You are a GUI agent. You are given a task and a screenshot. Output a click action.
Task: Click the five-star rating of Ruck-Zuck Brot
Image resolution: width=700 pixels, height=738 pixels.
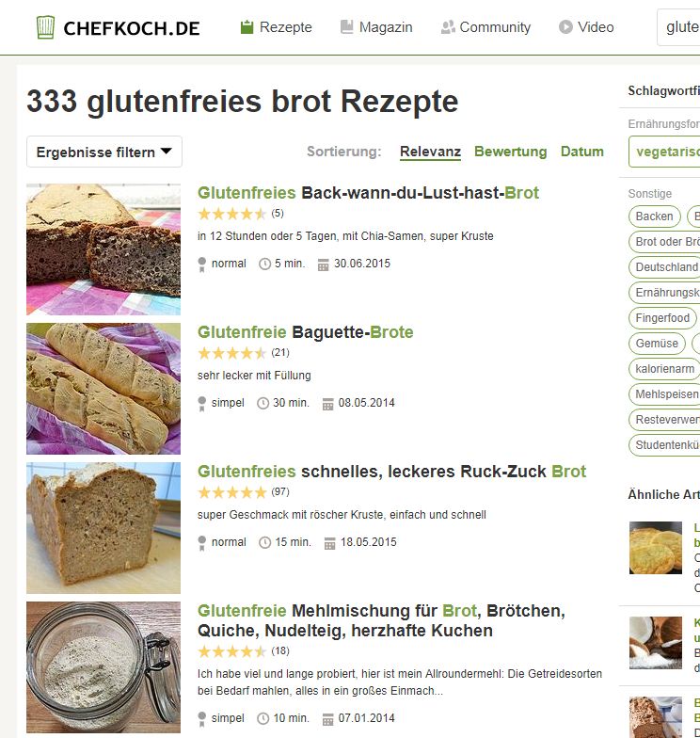(x=232, y=492)
